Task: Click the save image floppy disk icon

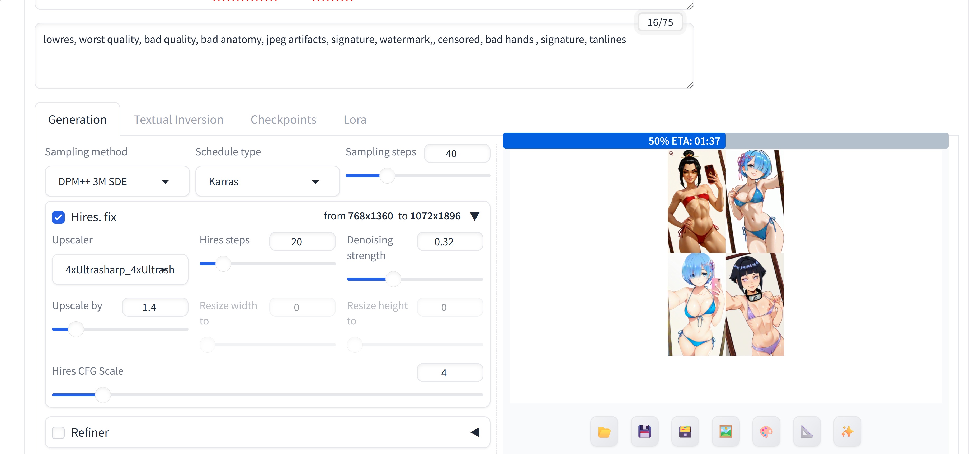Action: click(644, 432)
